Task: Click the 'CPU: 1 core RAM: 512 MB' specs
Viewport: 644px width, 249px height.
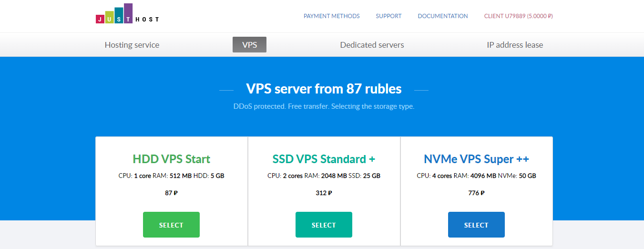Action: [171, 176]
